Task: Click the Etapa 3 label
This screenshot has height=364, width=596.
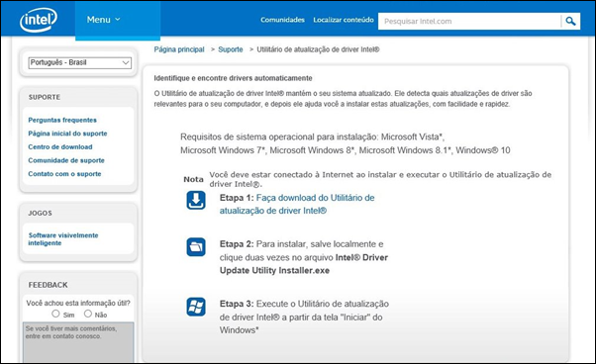Action: pyautogui.click(x=237, y=304)
